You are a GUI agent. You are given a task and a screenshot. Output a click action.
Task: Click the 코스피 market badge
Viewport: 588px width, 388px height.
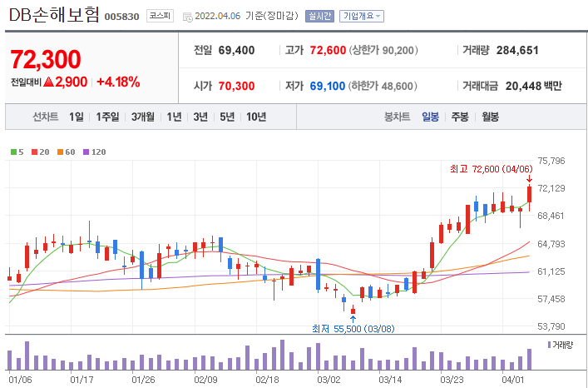point(161,16)
